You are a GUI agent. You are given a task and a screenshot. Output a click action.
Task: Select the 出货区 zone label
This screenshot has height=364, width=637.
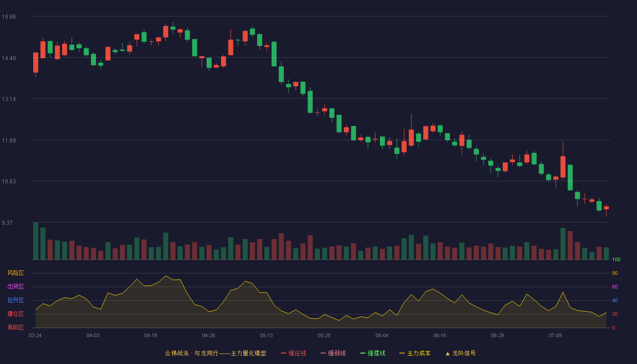(15, 287)
